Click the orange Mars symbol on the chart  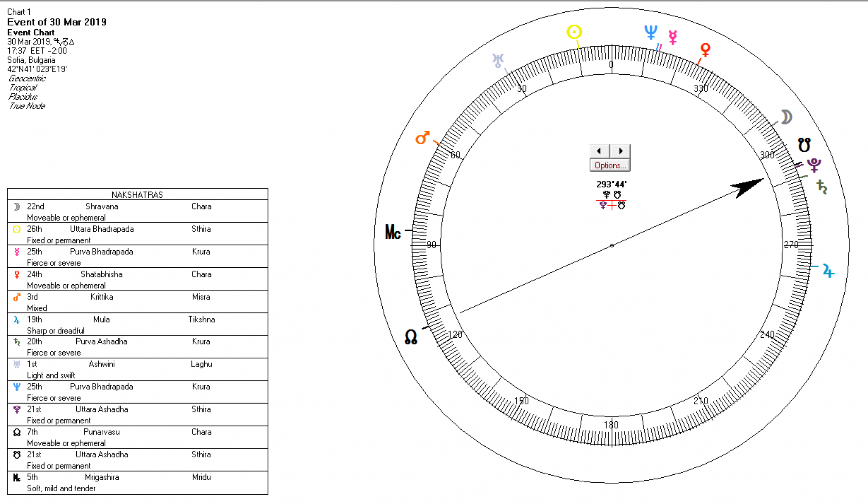(422, 137)
